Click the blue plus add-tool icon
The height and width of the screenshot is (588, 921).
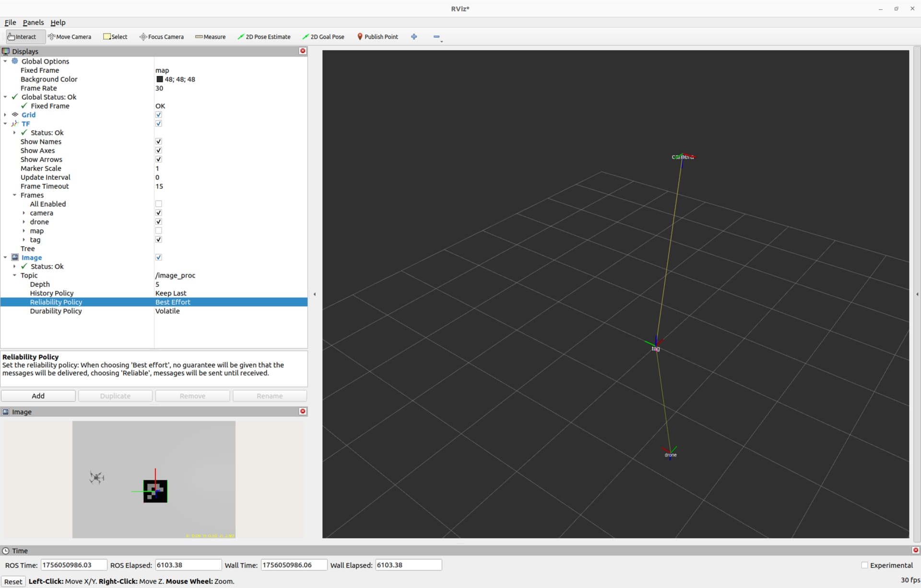pyautogui.click(x=414, y=36)
